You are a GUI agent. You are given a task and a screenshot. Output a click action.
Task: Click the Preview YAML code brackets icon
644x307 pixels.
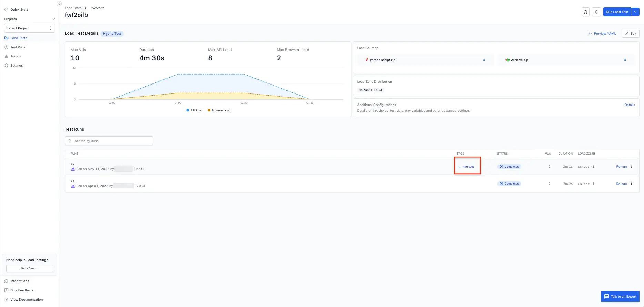[x=590, y=34]
